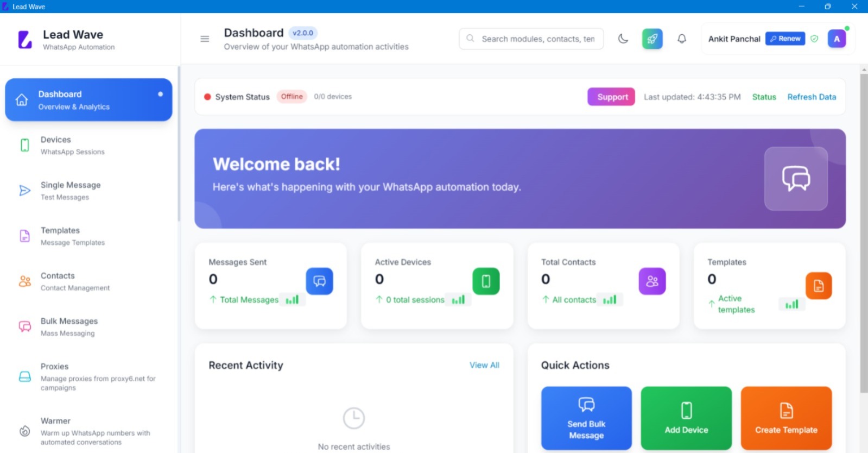Click the 'Recent Activity' heading
Viewport: 868px width, 453px height.
246,365
